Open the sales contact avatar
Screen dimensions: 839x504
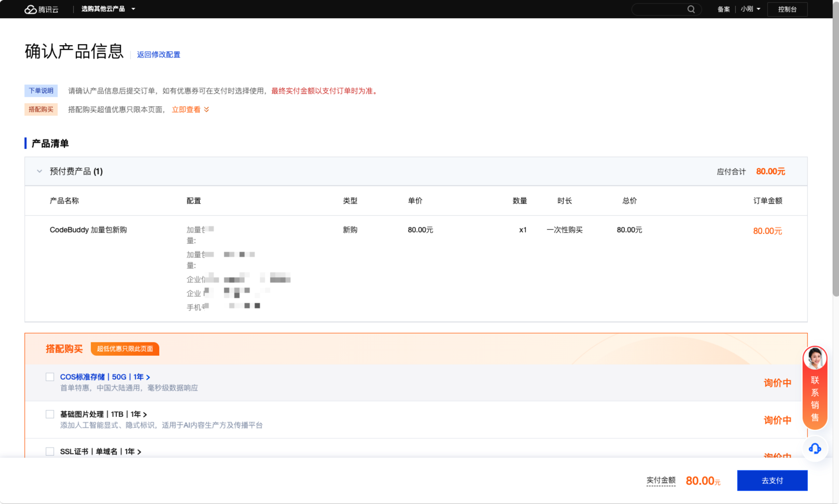tap(815, 358)
